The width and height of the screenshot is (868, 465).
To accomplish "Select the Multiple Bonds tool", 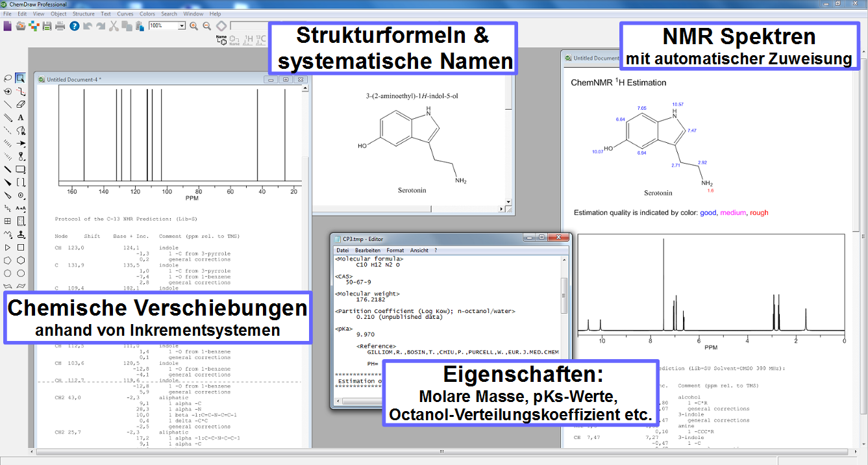I will point(8,118).
